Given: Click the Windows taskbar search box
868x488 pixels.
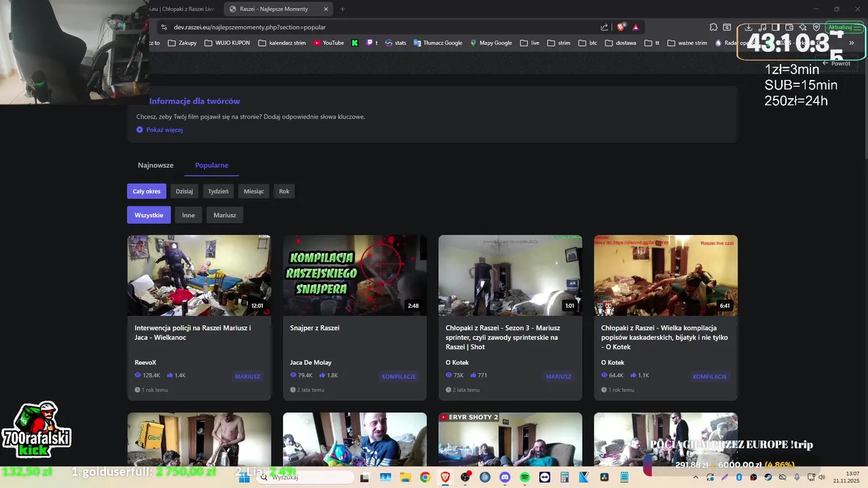Looking at the screenshot, I should pos(304,477).
